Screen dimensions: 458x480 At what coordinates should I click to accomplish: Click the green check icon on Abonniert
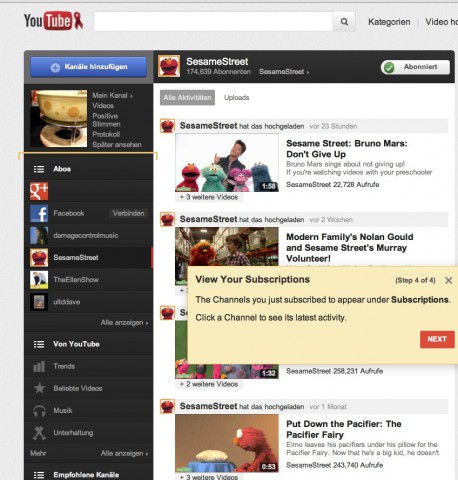click(389, 67)
